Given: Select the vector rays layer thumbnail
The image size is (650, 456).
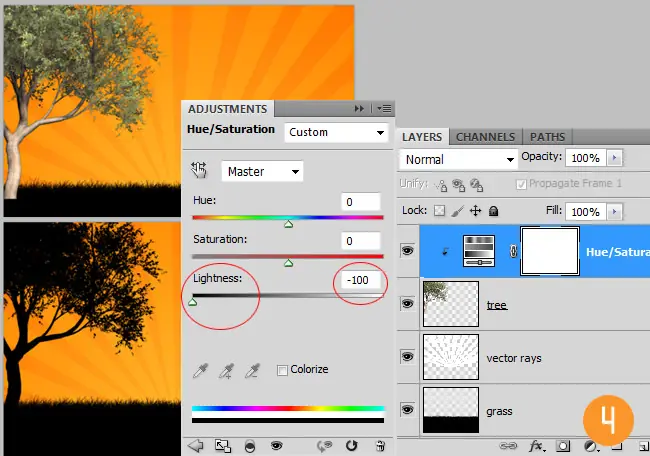Looking at the screenshot, I should point(451,357).
